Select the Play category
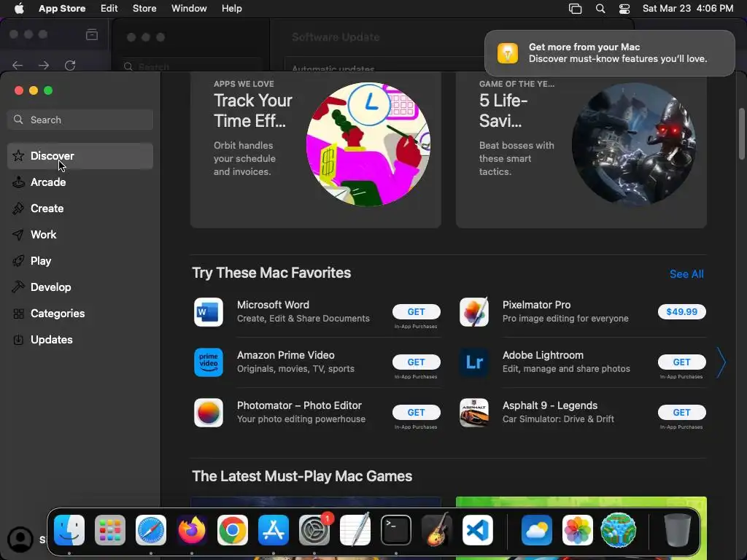The height and width of the screenshot is (560, 747). 80,260
